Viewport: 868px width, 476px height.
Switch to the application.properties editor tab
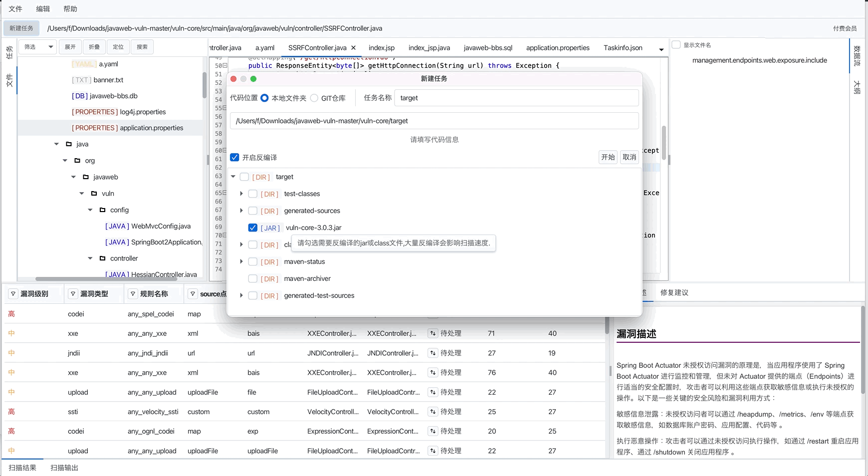[x=558, y=48]
